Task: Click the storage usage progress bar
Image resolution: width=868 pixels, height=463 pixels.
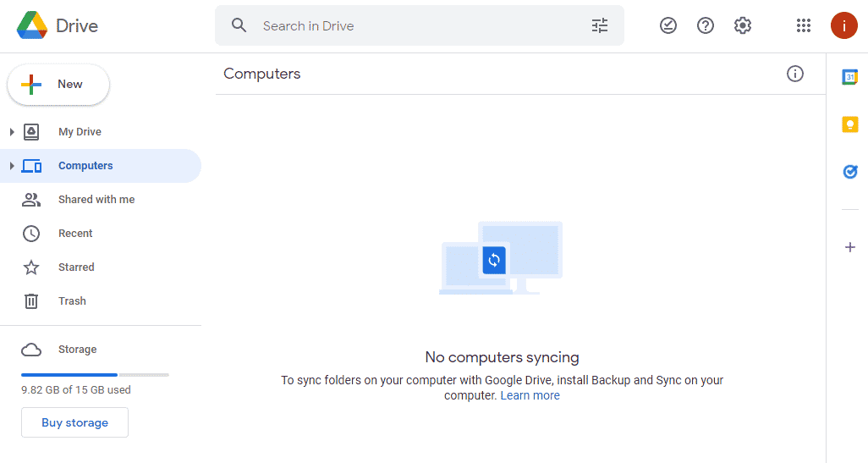Action: pos(95,375)
